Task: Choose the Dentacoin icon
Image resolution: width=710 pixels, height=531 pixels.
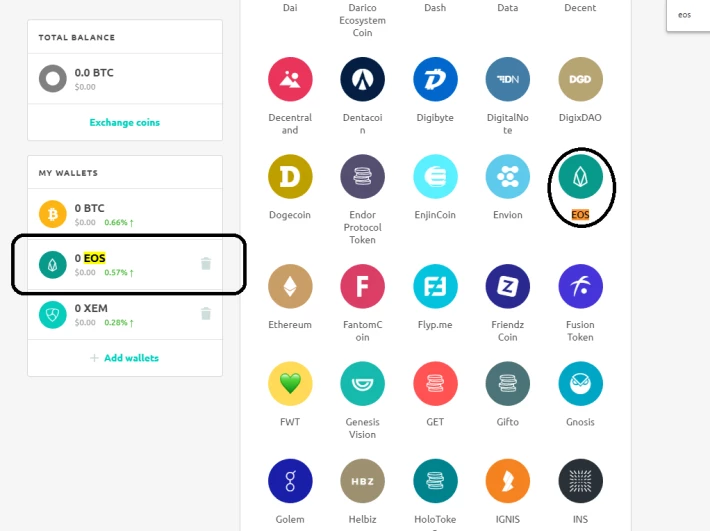Action: click(x=362, y=79)
